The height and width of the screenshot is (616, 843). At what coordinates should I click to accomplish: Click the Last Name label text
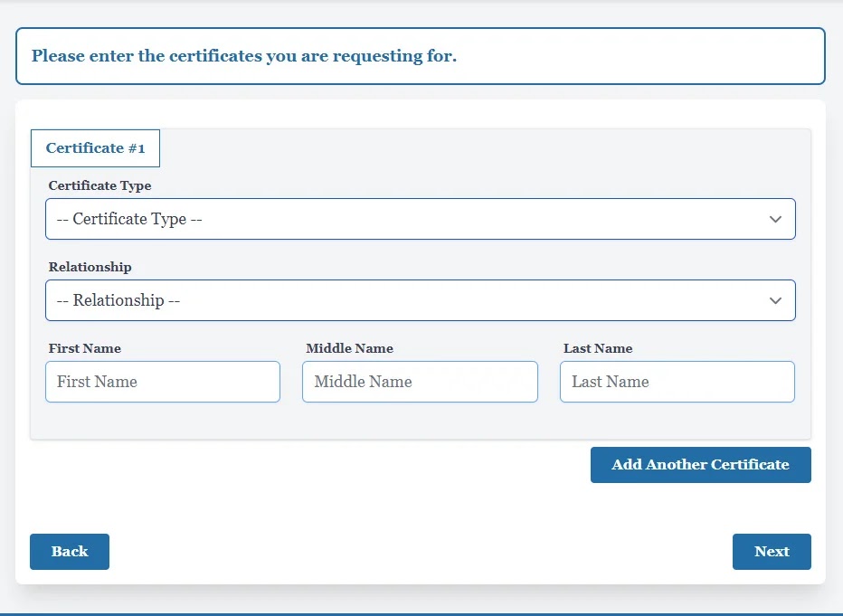pyautogui.click(x=598, y=348)
